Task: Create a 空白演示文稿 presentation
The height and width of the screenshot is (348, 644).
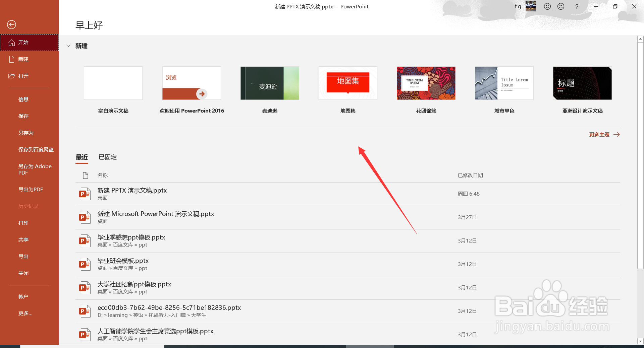Action: coord(113,83)
